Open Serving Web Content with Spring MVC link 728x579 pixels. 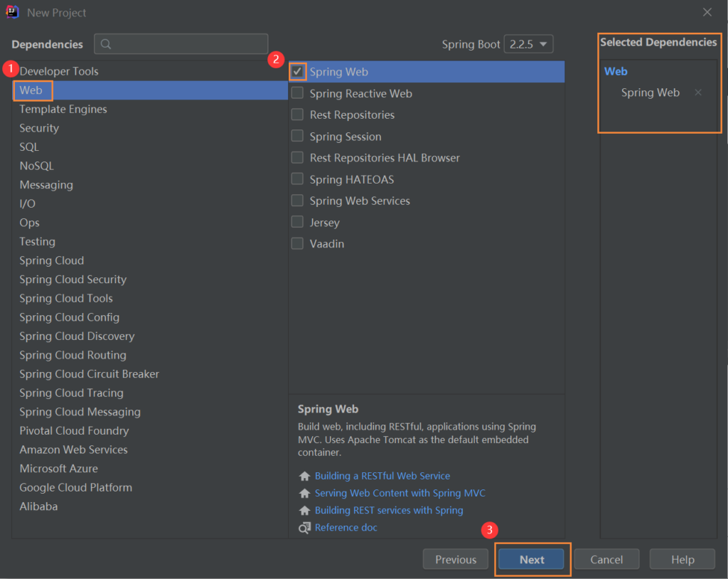(x=400, y=493)
